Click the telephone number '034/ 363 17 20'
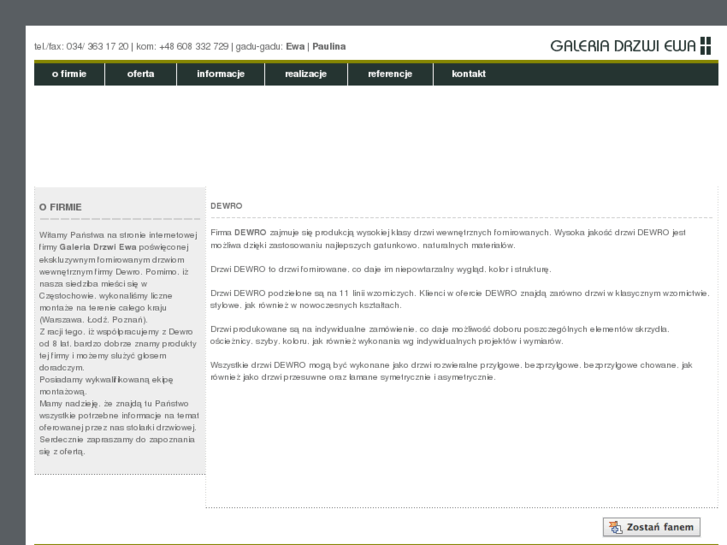The width and height of the screenshot is (727, 545). pos(97,46)
